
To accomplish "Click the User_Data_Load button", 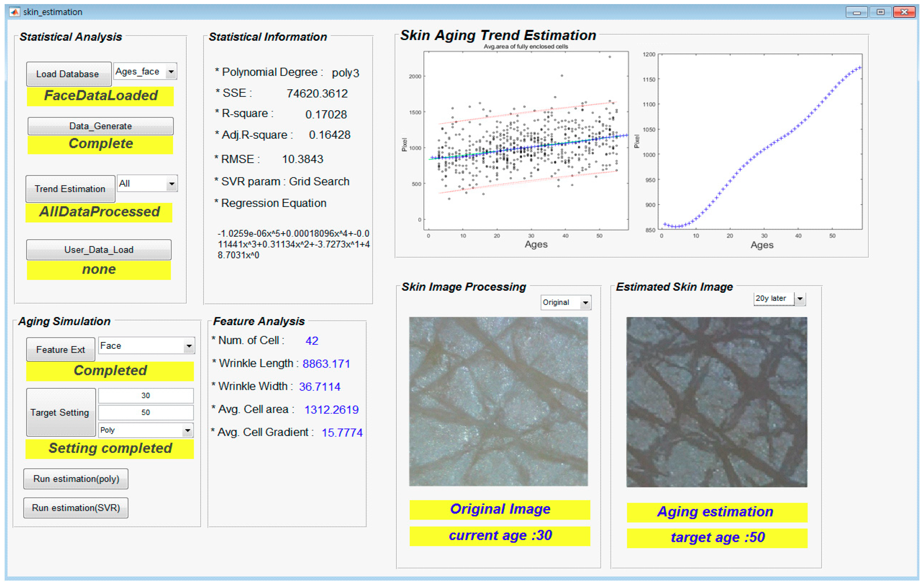I will pos(99,250).
